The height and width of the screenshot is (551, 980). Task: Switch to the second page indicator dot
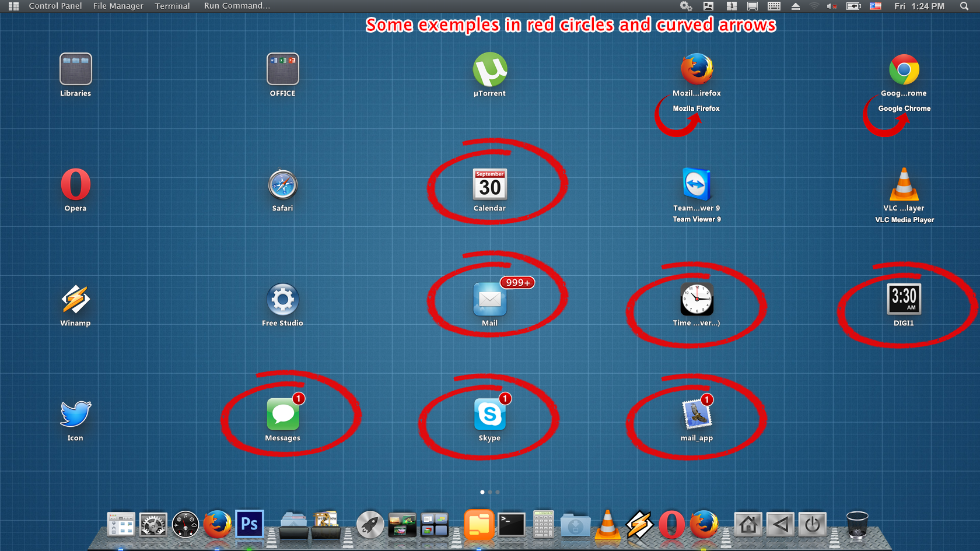490,492
